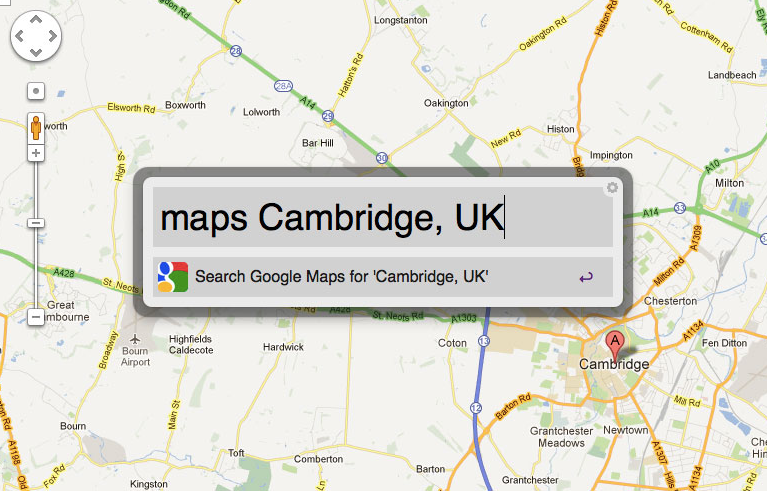Viewport: 767px width, 491px height.
Task: Click the Longstanton place label
Action: pos(401,20)
